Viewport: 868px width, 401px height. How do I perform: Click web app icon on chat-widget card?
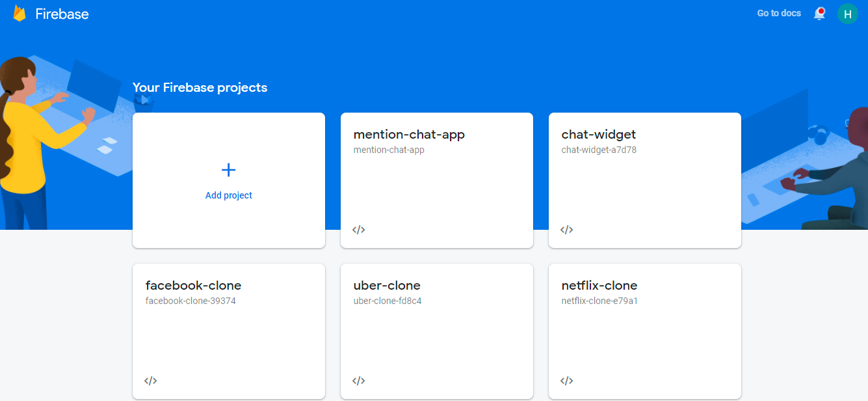tap(566, 230)
